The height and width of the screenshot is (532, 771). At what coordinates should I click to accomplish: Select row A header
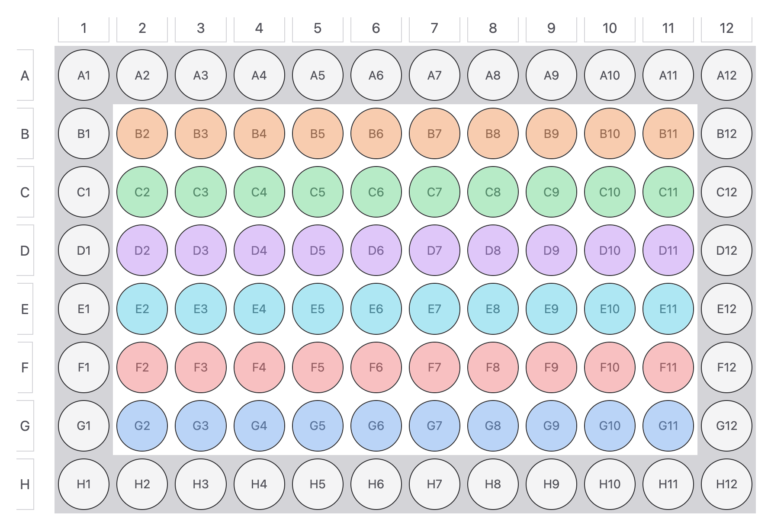[x=25, y=75]
